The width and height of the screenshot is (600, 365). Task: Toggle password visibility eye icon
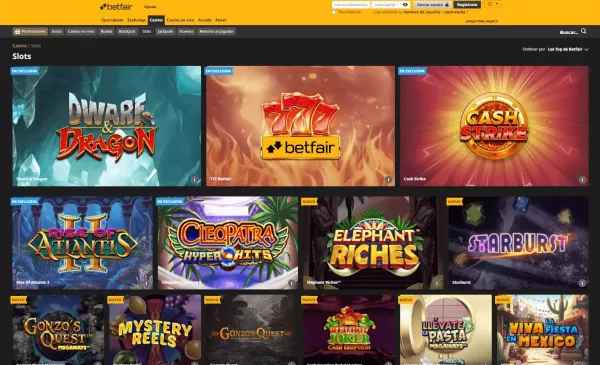[x=405, y=5]
